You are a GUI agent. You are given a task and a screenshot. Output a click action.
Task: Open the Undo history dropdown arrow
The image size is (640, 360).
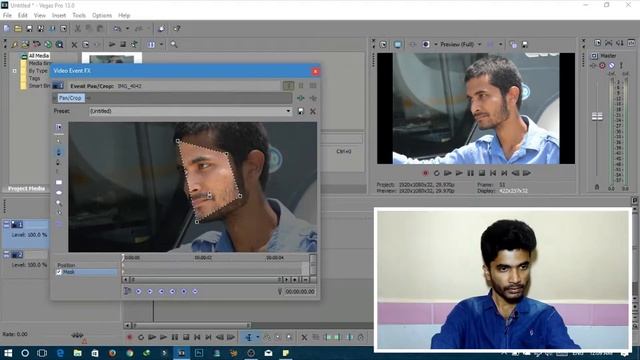[127, 29]
